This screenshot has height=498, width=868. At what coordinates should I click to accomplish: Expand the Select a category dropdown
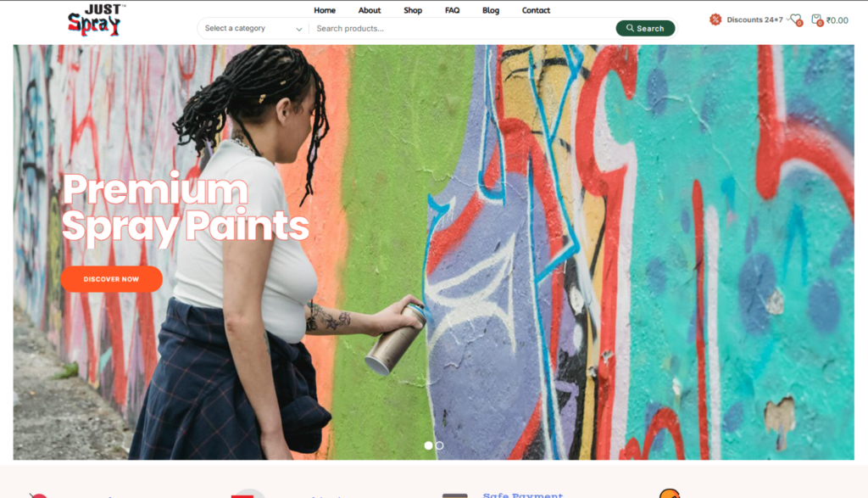[x=253, y=28]
